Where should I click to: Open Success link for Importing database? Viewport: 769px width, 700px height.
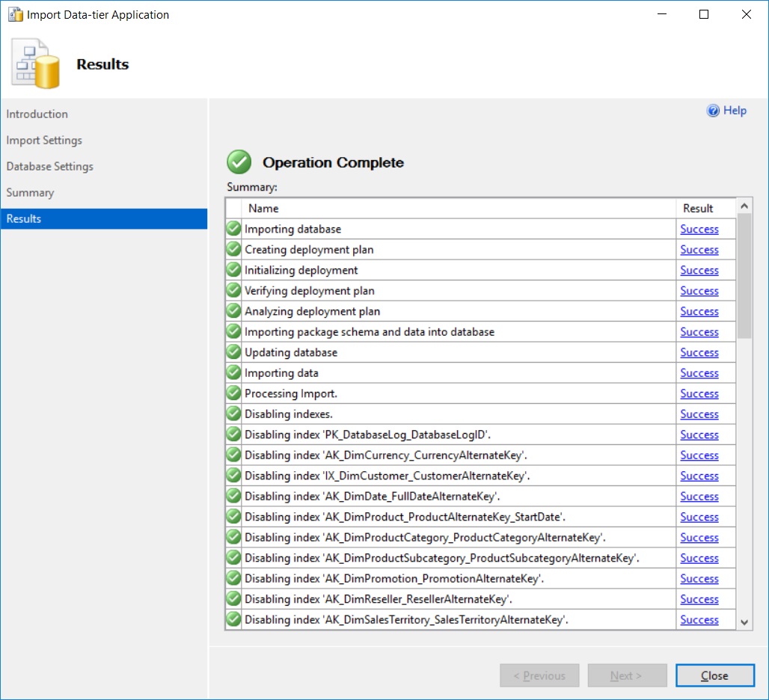coord(699,229)
